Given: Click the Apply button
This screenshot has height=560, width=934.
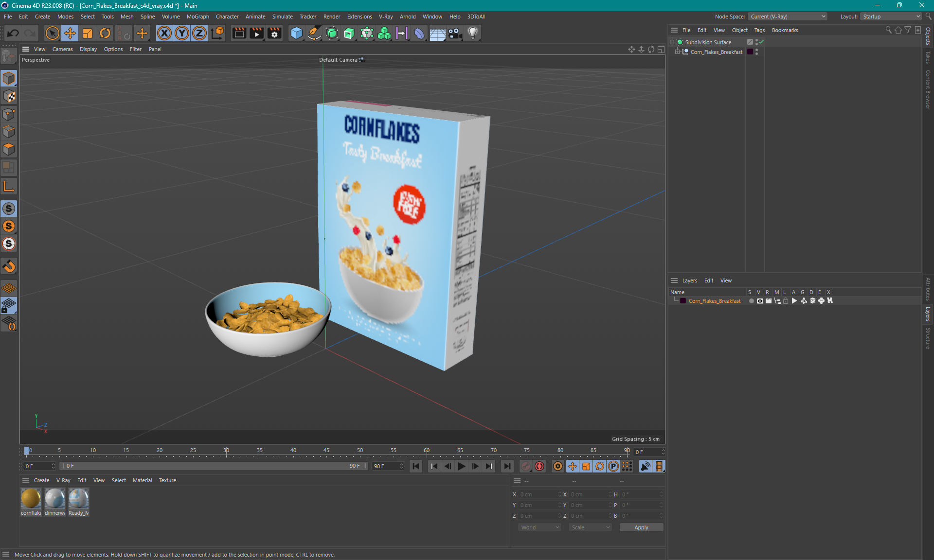Looking at the screenshot, I should (641, 527).
